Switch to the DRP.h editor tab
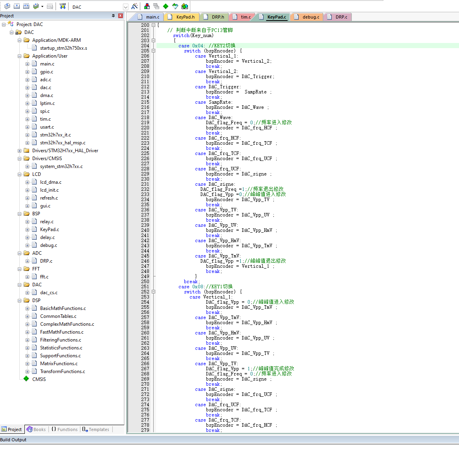The width and height of the screenshot is (459, 476). 214,17
